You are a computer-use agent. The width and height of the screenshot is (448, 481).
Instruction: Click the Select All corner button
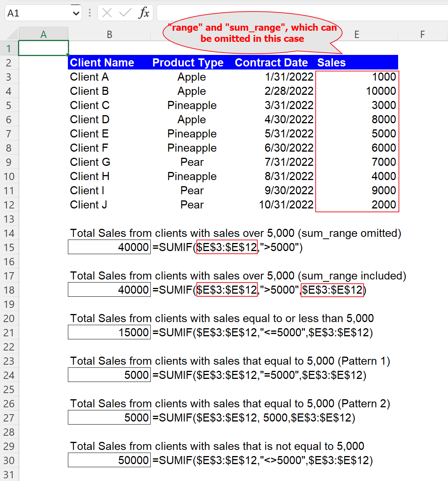point(10,34)
